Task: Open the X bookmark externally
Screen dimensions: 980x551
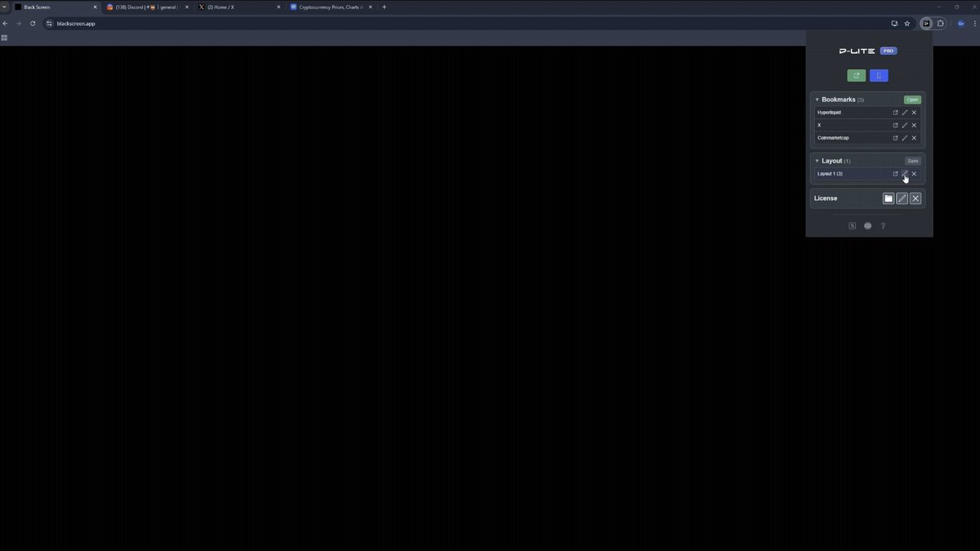Action: (895, 125)
